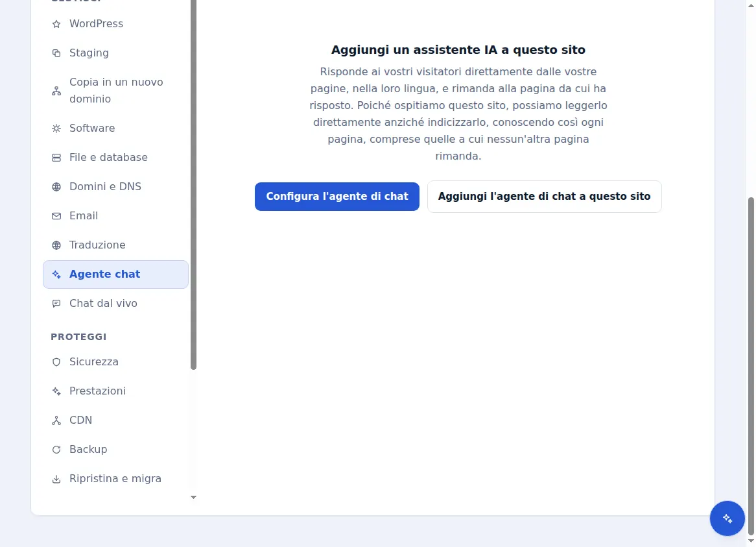Go to Staging in the sidebar
This screenshot has width=756, height=547.
click(115, 53)
